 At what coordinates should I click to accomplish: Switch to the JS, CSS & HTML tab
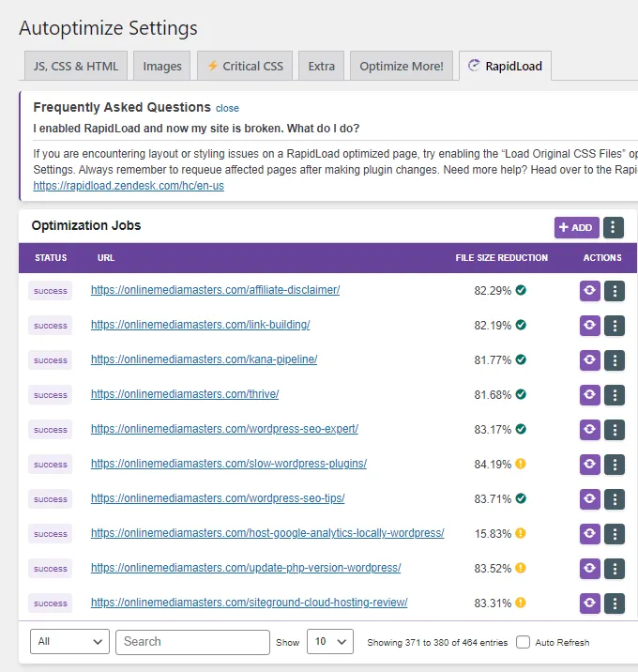pos(76,66)
